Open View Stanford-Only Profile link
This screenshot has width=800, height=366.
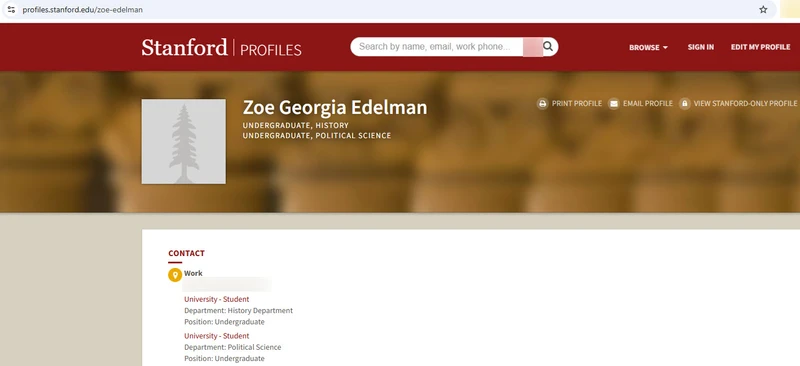745,104
